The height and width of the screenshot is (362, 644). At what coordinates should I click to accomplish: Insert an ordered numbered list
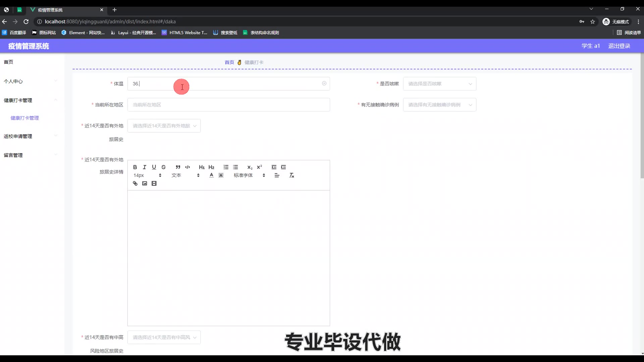[226, 167]
